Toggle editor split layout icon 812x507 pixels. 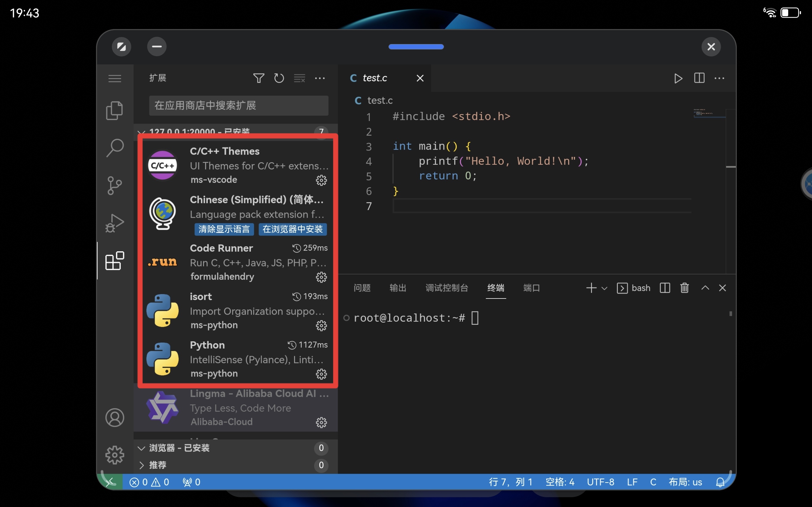coord(699,79)
